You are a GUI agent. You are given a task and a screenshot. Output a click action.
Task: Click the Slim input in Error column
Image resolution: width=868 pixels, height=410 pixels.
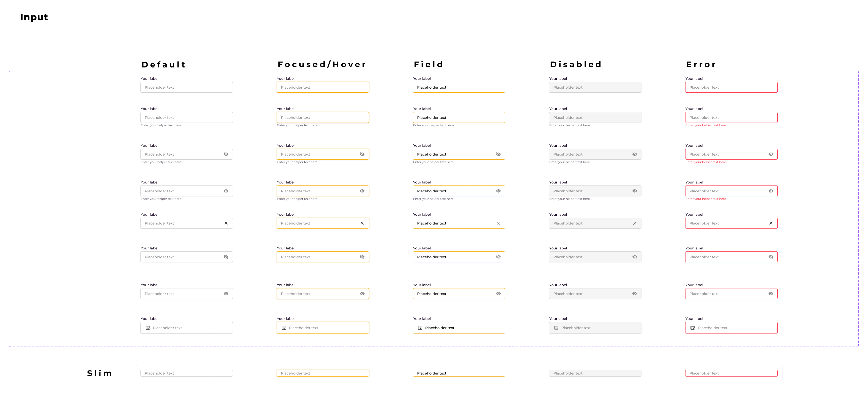[x=731, y=373]
